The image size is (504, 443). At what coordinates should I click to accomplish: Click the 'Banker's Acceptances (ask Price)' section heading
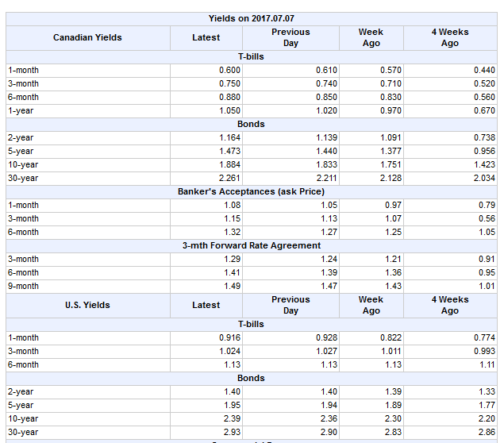click(251, 191)
